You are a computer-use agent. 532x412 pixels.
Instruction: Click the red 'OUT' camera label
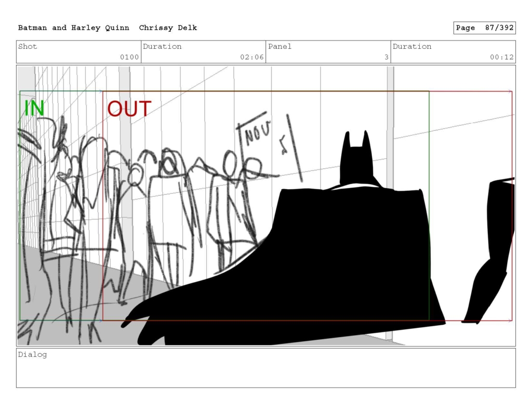pyautogui.click(x=129, y=109)
